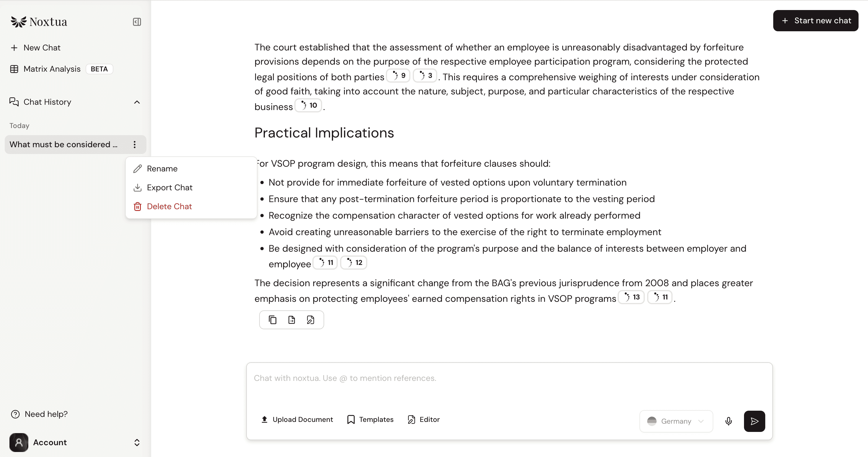Open citation reference 13

pos(632,297)
